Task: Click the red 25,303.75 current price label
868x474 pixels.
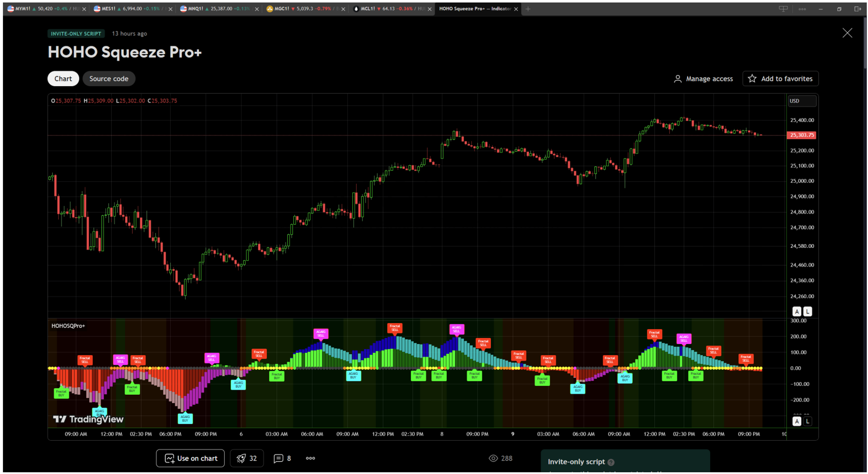Action: (802, 135)
